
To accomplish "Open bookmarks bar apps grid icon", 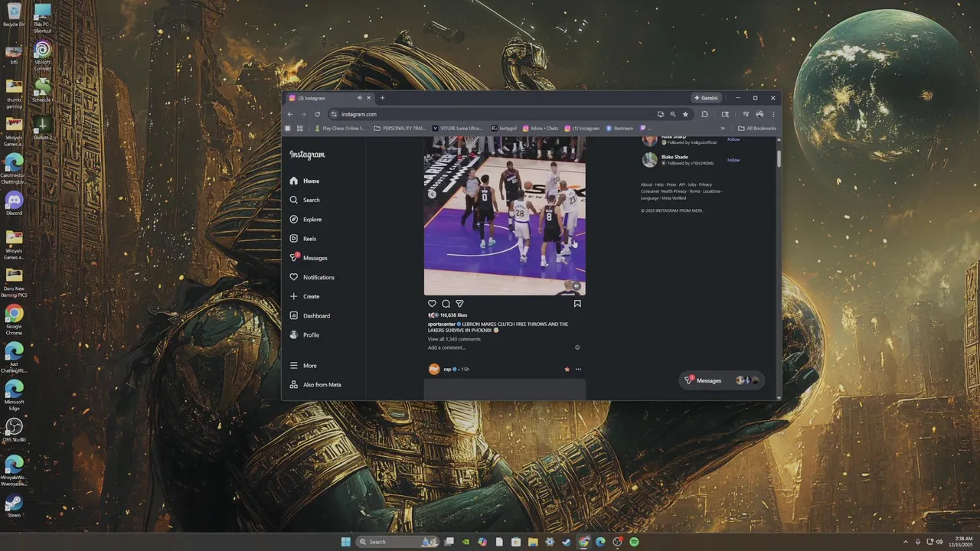I will 300,129.
